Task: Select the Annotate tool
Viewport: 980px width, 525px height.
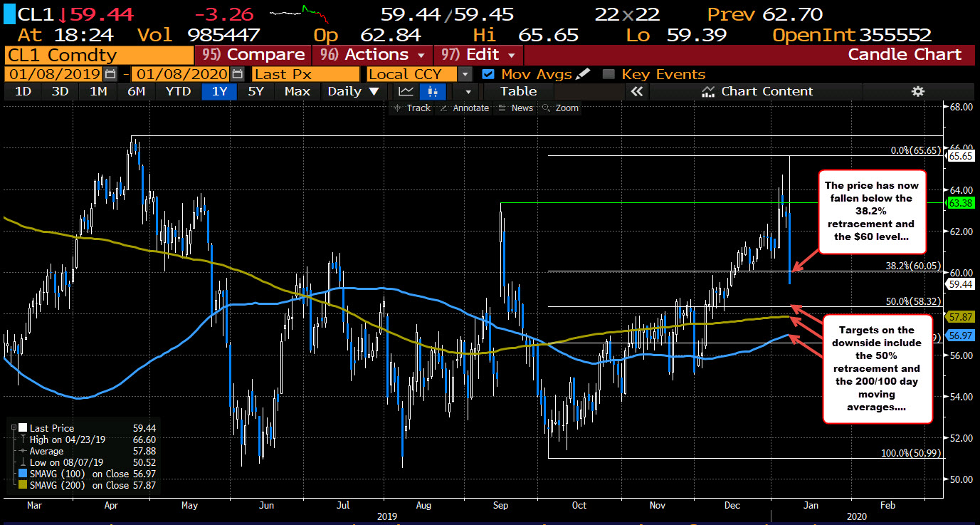Action: [x=465, y=108]
